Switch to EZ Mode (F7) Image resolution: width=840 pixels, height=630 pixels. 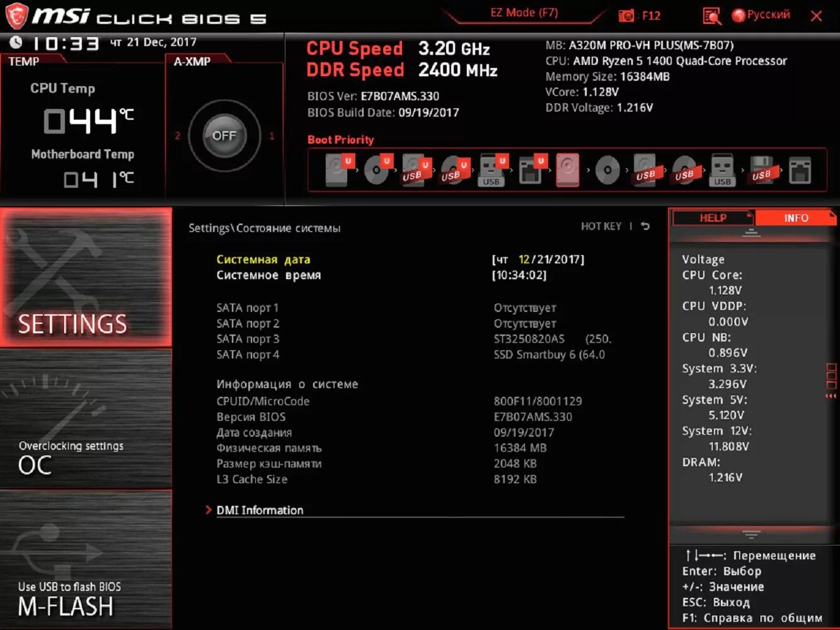point(524,13)
